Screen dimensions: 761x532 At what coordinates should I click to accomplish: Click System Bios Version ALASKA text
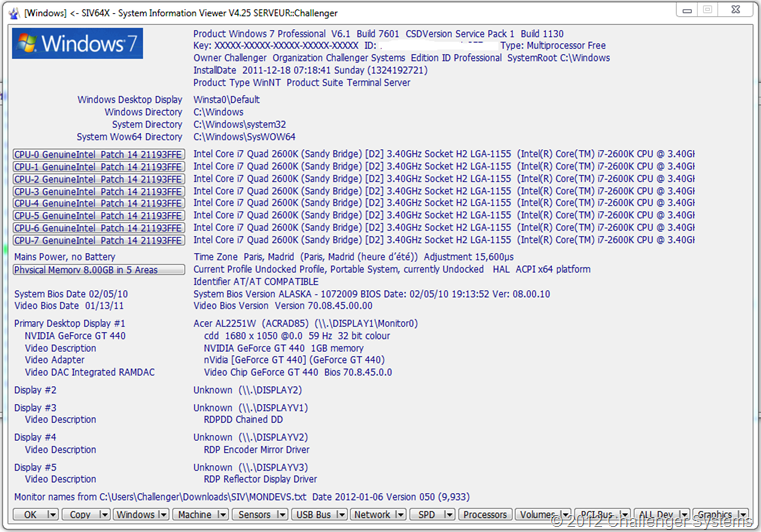(372, 294)
